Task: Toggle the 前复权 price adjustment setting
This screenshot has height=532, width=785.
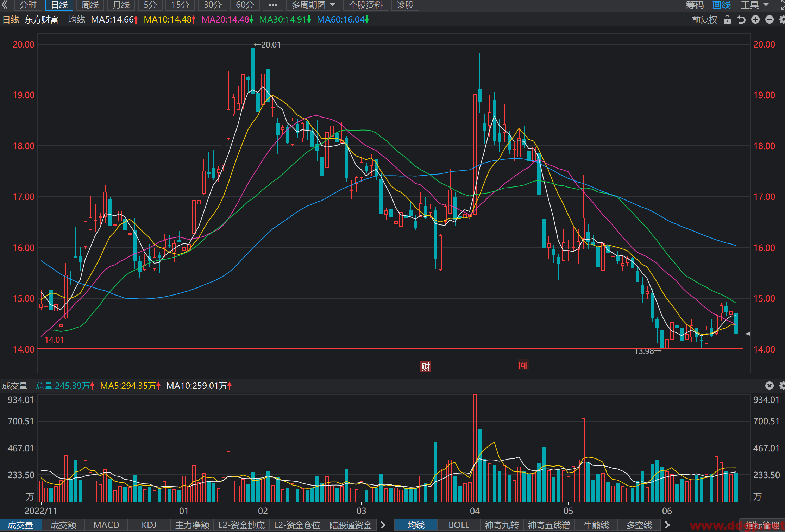Action: click(x=704, y=20)
